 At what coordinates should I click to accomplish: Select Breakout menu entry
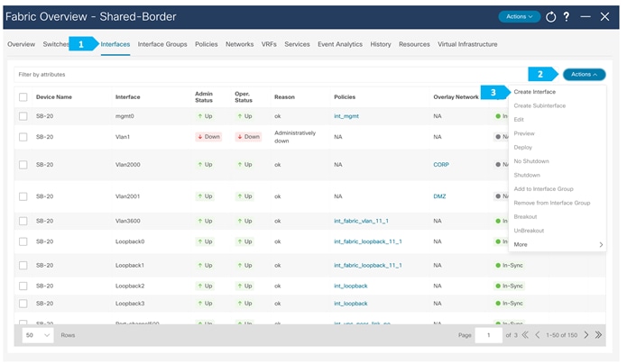coord(525,217)
